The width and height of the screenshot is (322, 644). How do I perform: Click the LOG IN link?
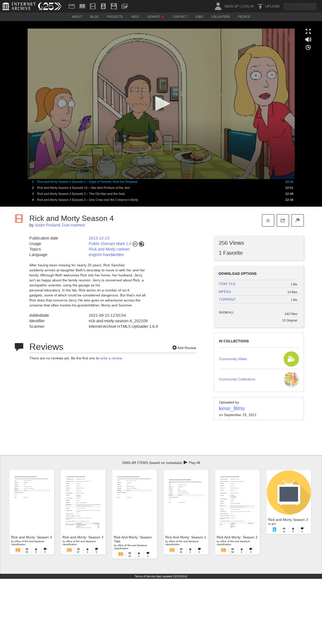point(248,6)
